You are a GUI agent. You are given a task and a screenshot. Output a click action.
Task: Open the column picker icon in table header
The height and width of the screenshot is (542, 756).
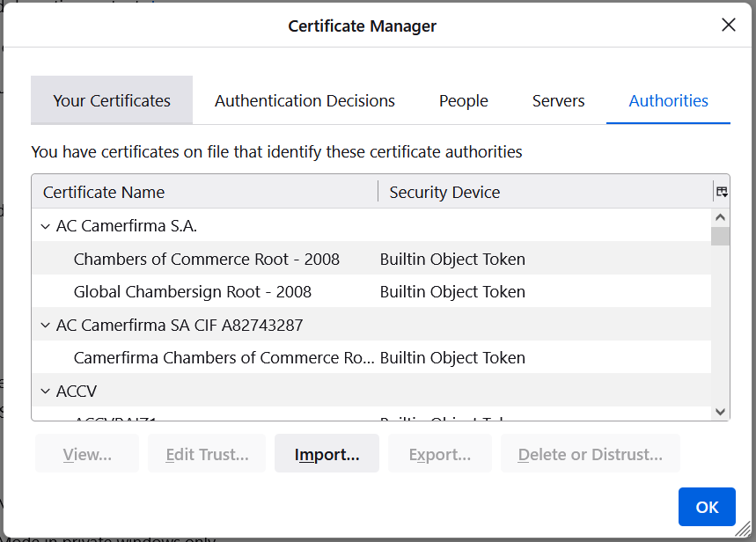pos(721,192)
